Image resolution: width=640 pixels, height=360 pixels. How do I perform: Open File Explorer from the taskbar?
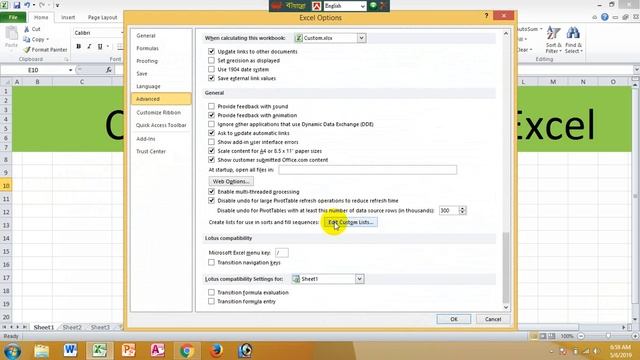pos(41,351)
